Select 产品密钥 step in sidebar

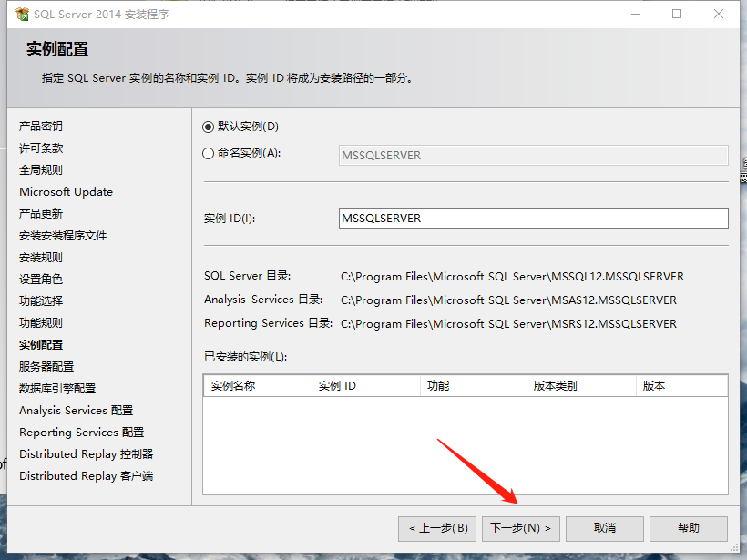click(41, 127)
